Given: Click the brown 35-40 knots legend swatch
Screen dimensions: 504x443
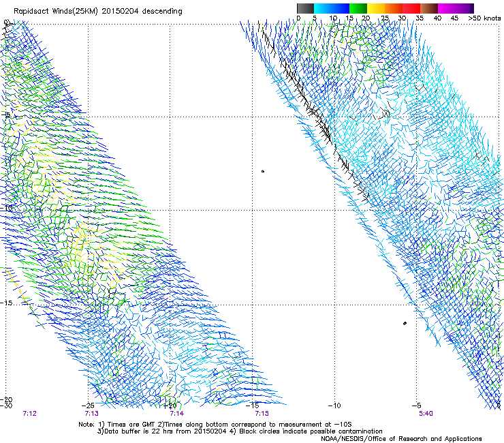Looking at the screenshot, I should (x=429, y=8).
